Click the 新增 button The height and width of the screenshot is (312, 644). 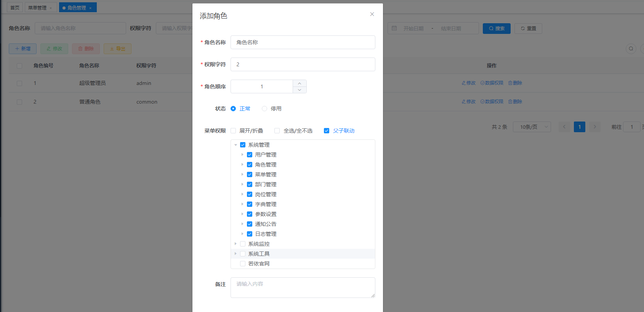(x=22, y=49)
